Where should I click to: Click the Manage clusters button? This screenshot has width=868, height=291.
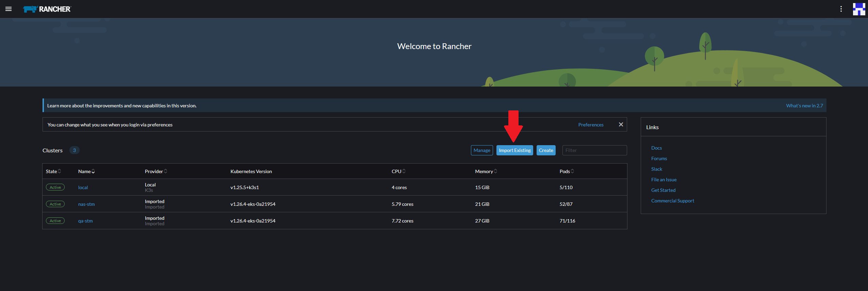[x=482, y=150]
